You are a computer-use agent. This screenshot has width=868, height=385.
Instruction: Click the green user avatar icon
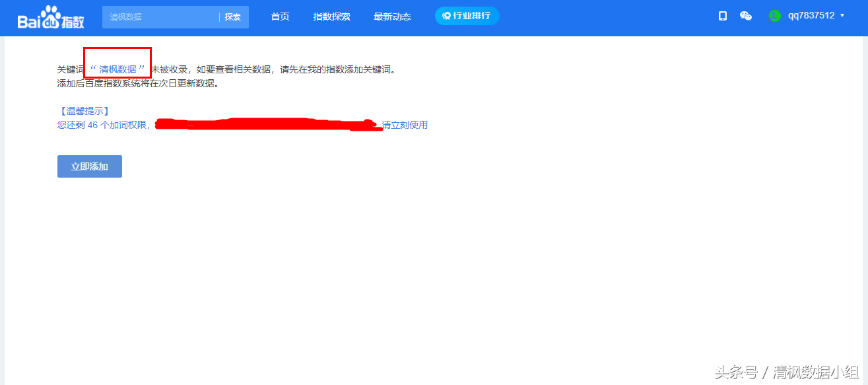point(775,16)
